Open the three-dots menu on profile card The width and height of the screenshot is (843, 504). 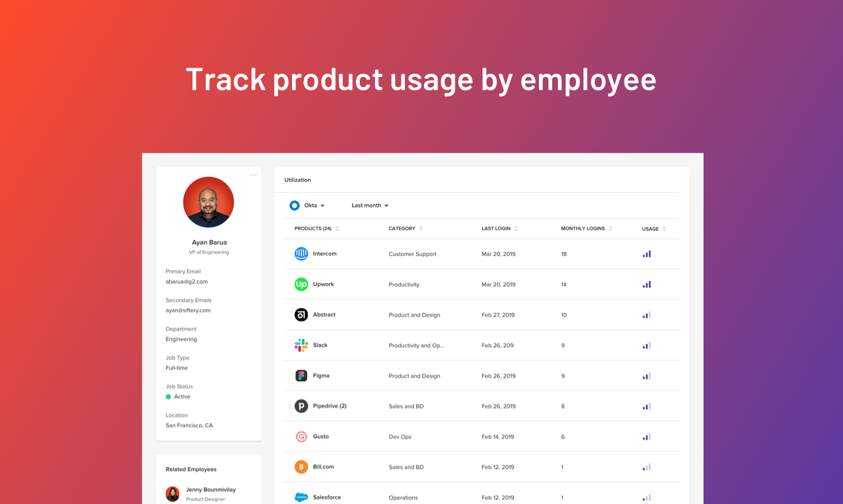click(253, 175)
